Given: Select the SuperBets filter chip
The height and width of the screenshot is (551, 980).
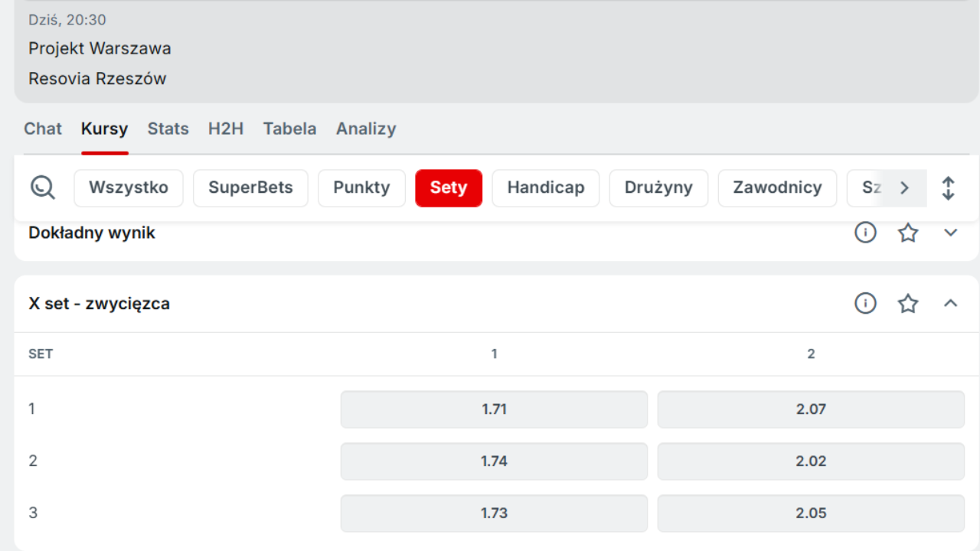Looking at the screenshot, I should (x=250, y=188).
